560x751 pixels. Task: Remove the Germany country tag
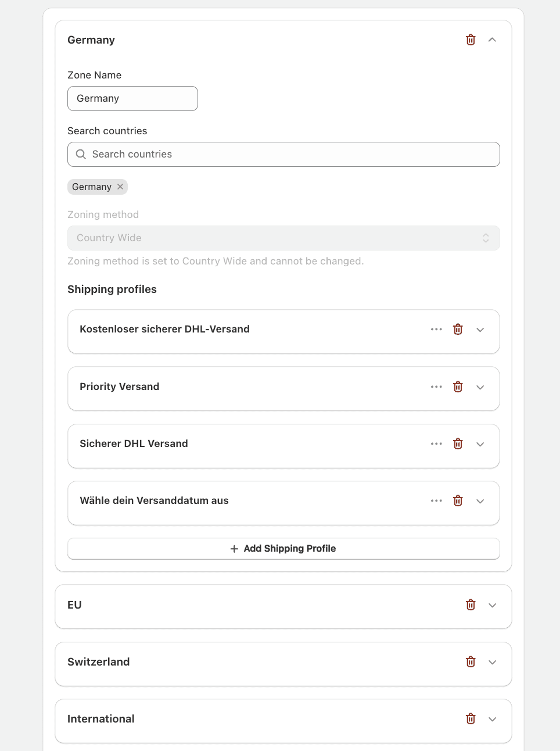tap(120, 187)
